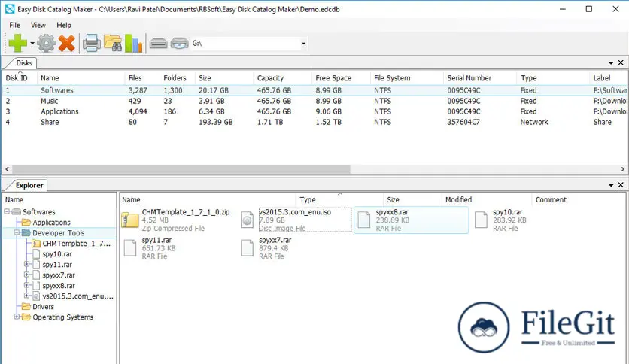Click spyxx8.rar file icon

coord(364,220)
